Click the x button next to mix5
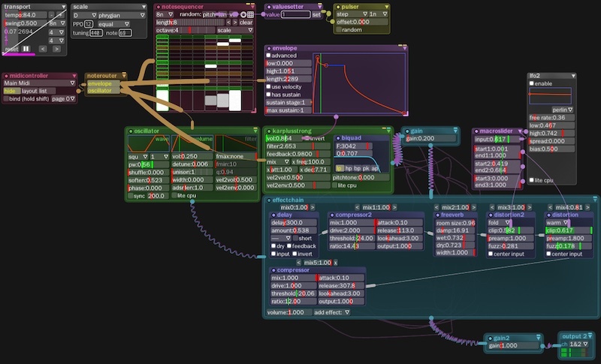Viewport: 601px width, 364px height. coord(335,263)
